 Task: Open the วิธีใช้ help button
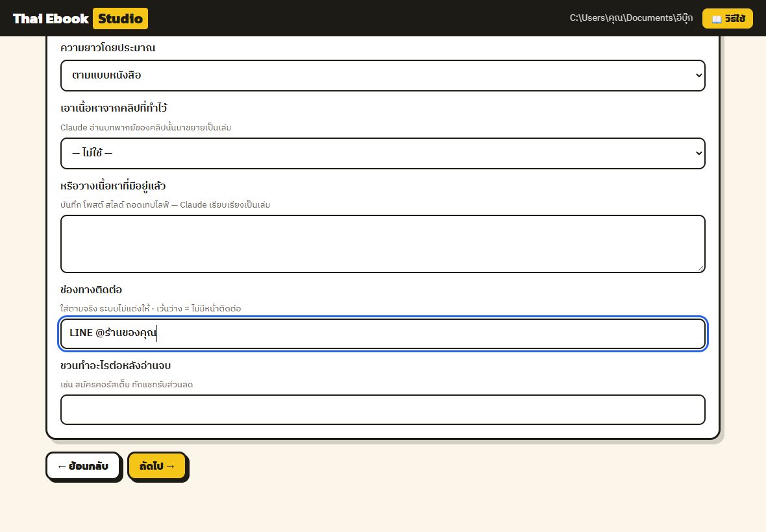pos(728,19)
